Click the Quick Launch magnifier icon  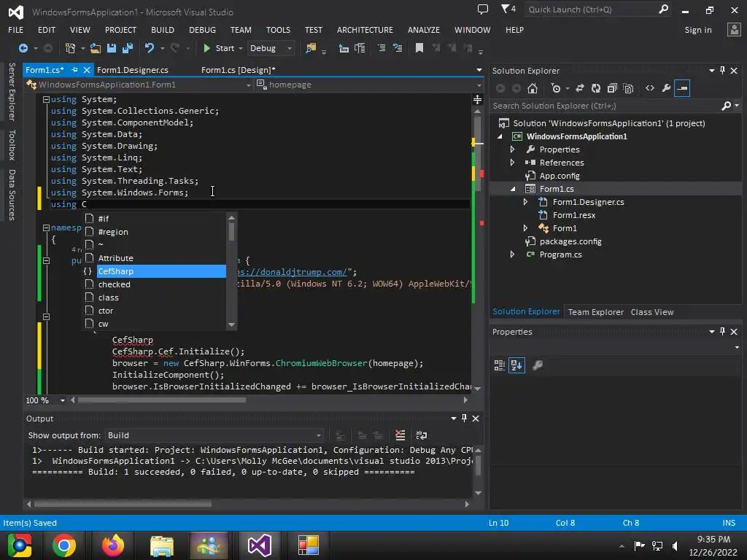(x=663, y=9)
